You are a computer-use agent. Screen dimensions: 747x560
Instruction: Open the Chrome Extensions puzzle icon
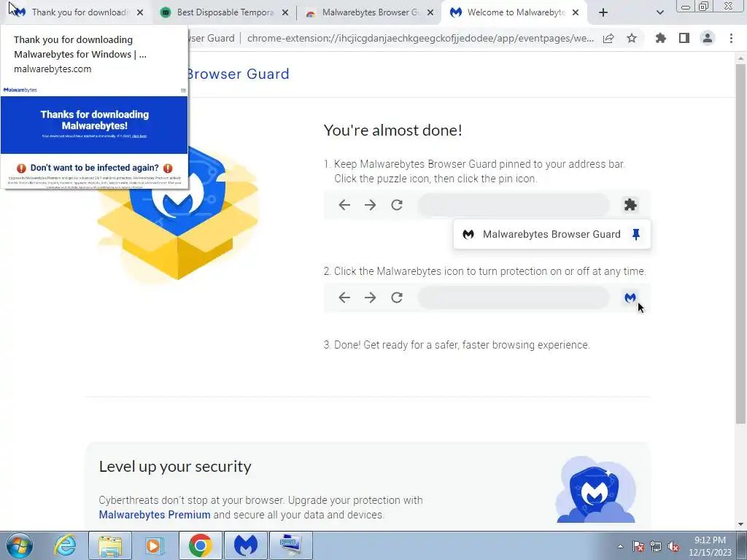660,39
